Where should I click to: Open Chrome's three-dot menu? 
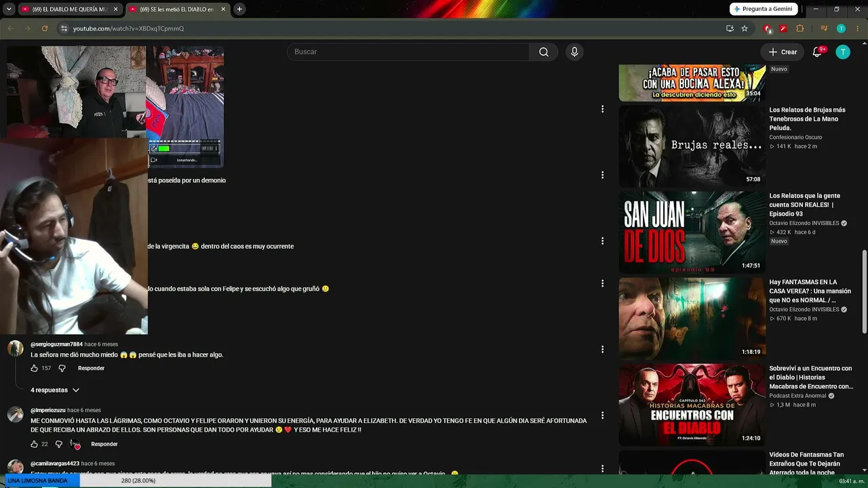click(x=856, y=28)
